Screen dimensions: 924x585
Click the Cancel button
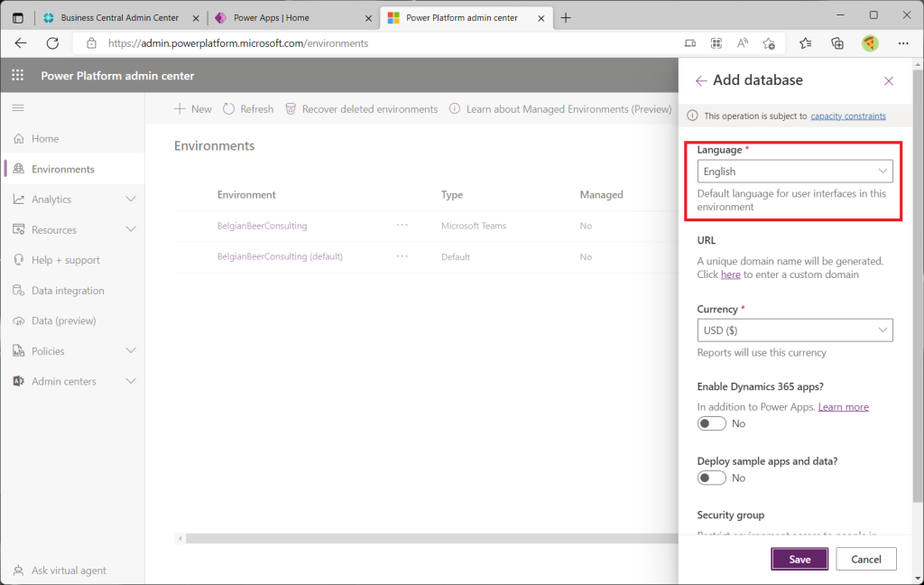865,559
